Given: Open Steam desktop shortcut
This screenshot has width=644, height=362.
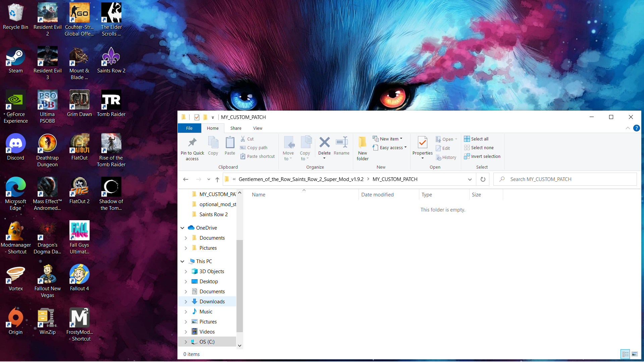Looking at the screenshot, I should click(15, 60).
